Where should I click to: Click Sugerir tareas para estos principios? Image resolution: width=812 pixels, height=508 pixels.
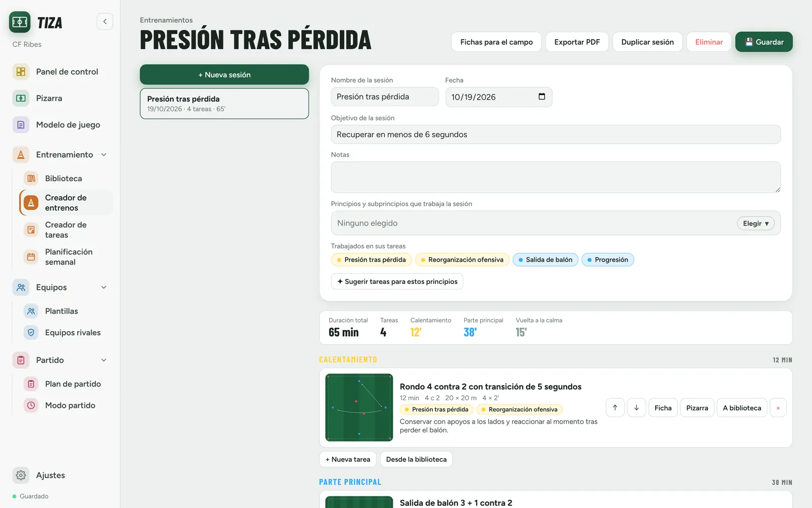point(397,281)
